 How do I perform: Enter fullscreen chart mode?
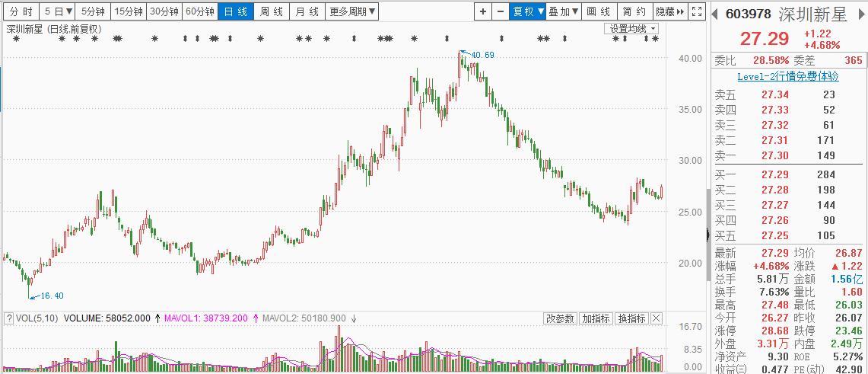click(698, 11)
